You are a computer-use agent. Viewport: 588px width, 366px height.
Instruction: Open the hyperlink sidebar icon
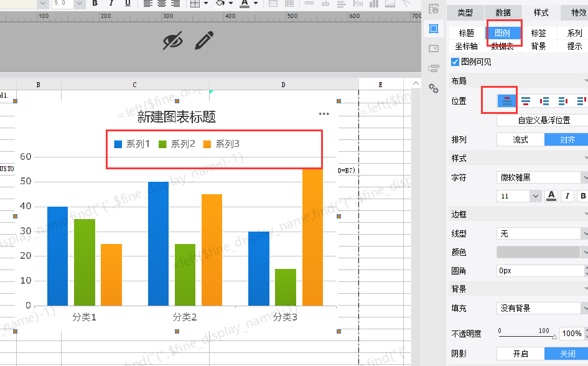pyautogui.click(x=434, y=88)
